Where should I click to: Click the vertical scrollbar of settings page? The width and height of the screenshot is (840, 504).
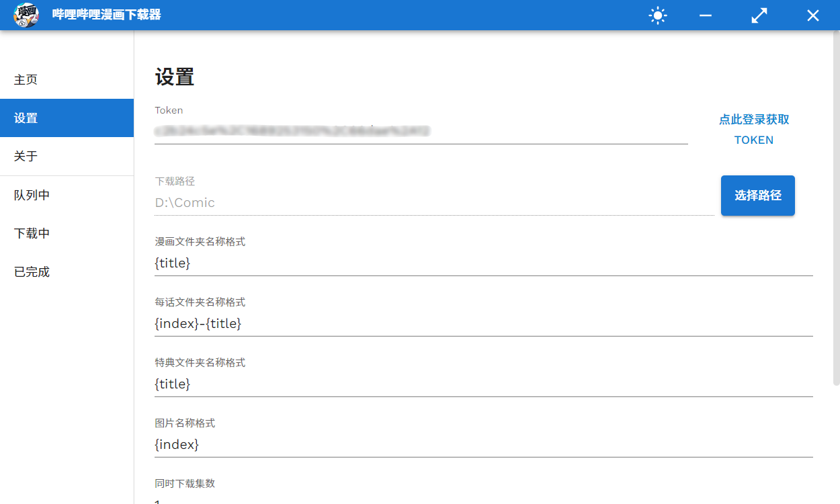(836, 208)
